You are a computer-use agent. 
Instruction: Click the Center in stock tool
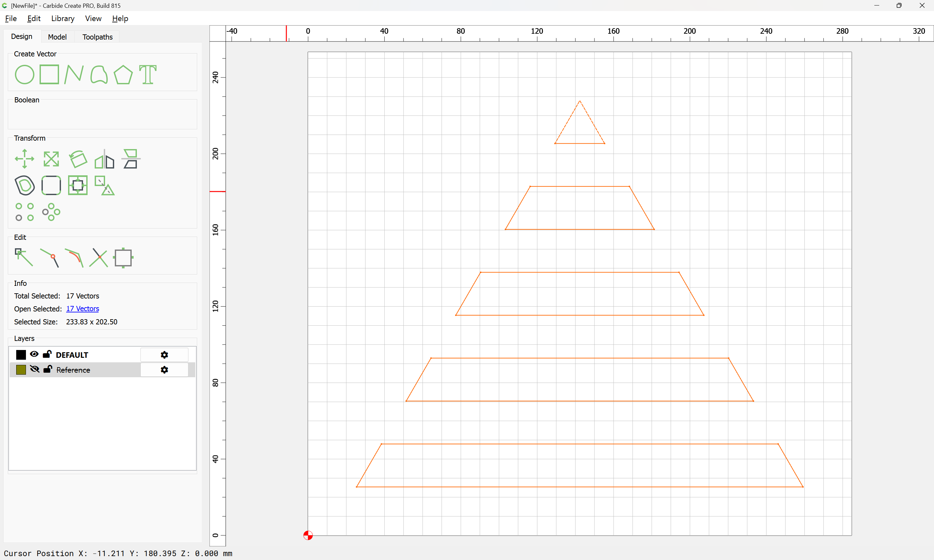pos(78,185)
